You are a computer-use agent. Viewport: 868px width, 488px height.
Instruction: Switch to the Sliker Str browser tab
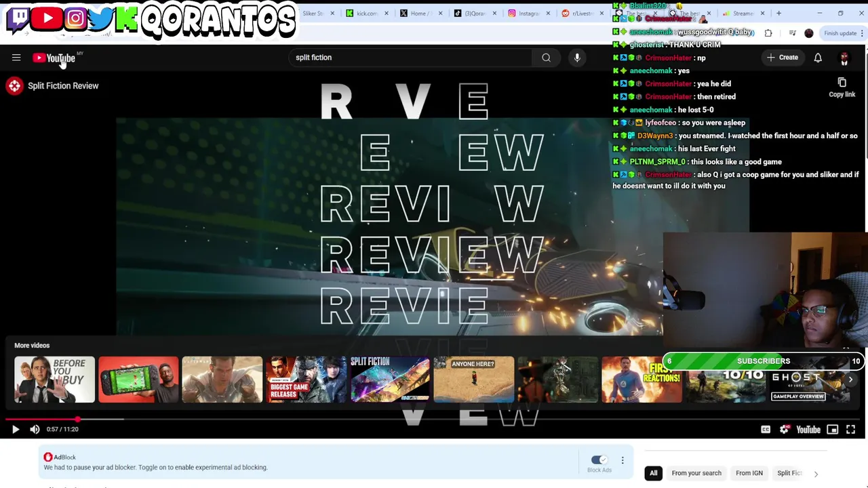point(313,14)
